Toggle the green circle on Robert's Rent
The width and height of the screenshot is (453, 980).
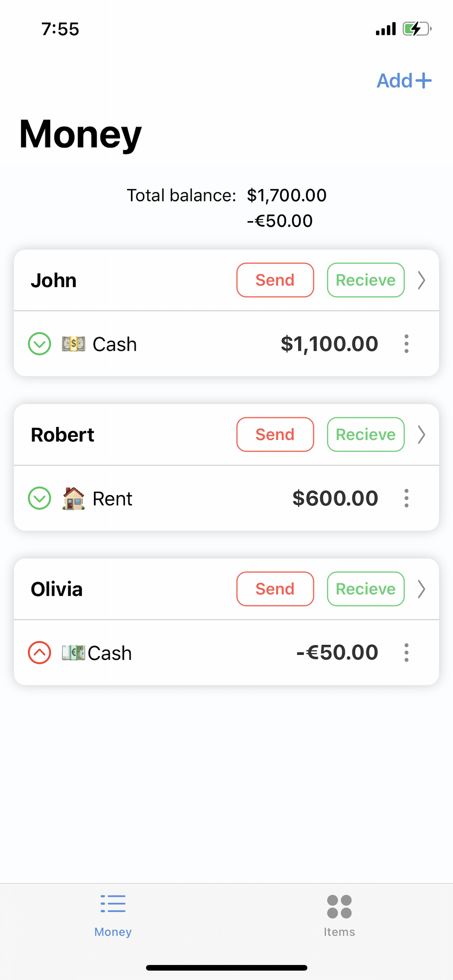coord(40,498)
